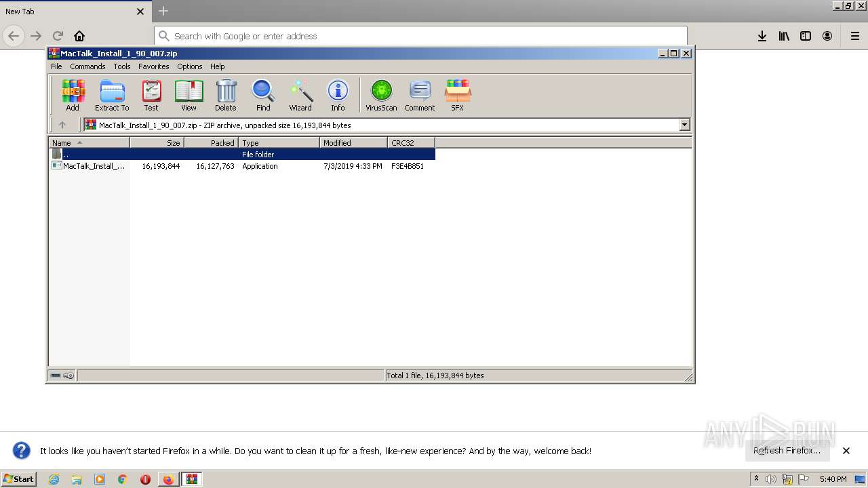The image size is (868, 488).
Task: Start VirusScan on the archive
Action: 381,95
